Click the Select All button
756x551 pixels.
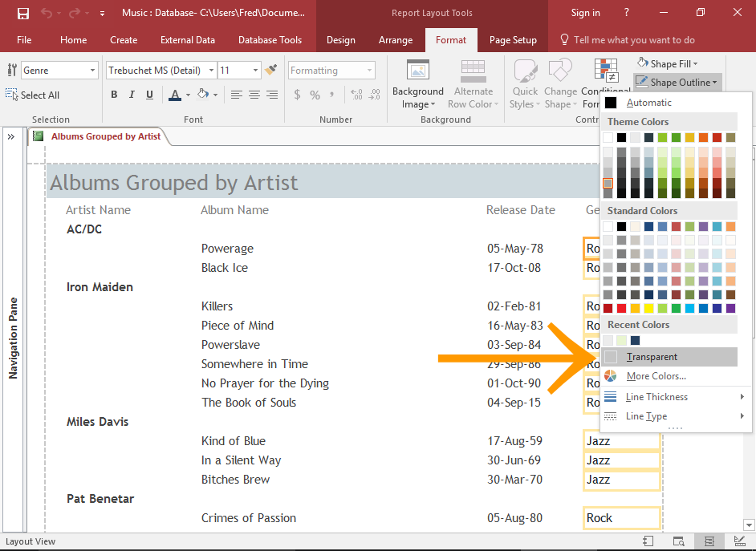(x=39, y=95)
